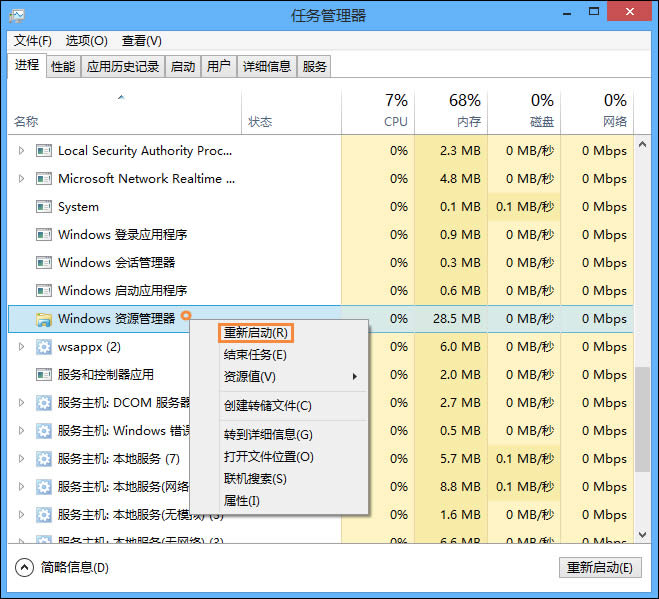
Task: Expand 服务主机: 本地服务 (7) group
Action: point(22,459)
